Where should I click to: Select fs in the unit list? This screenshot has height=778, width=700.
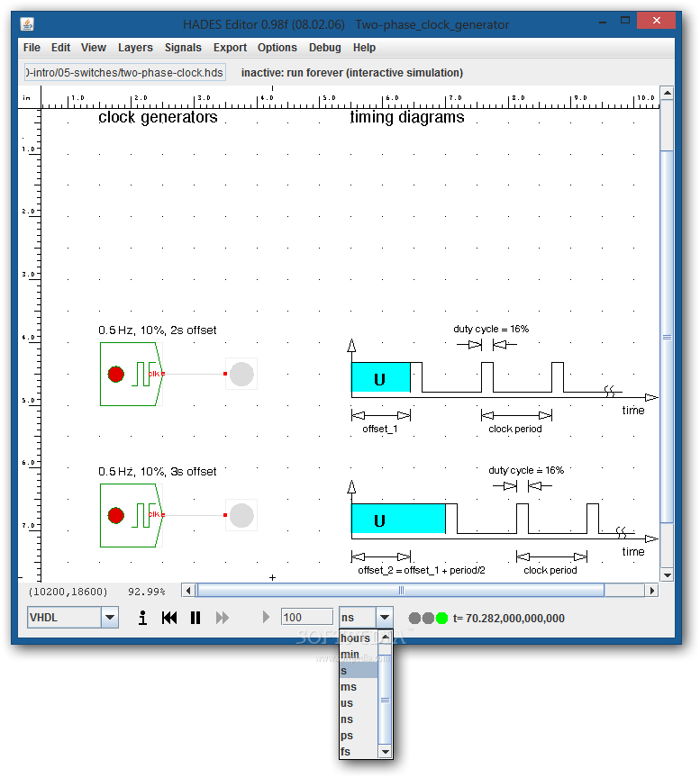tap(359, 751)
